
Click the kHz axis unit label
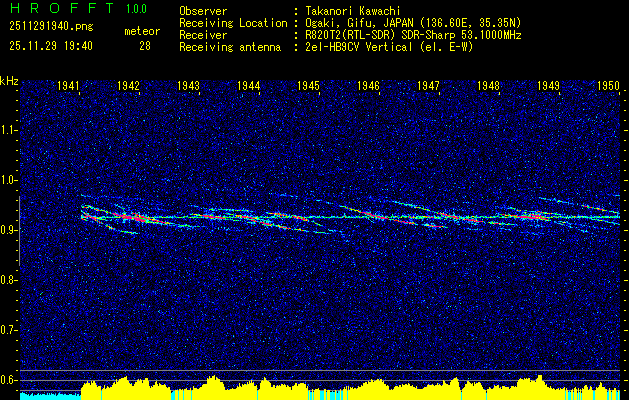[9, 81]
